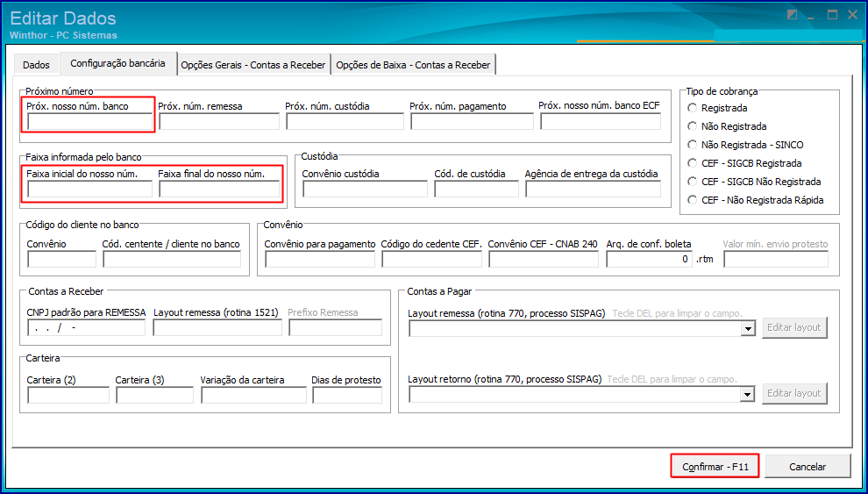868x494 pixels.
Task: Click CNPJ padrão para REMESSA field
Action: (86, 328)
